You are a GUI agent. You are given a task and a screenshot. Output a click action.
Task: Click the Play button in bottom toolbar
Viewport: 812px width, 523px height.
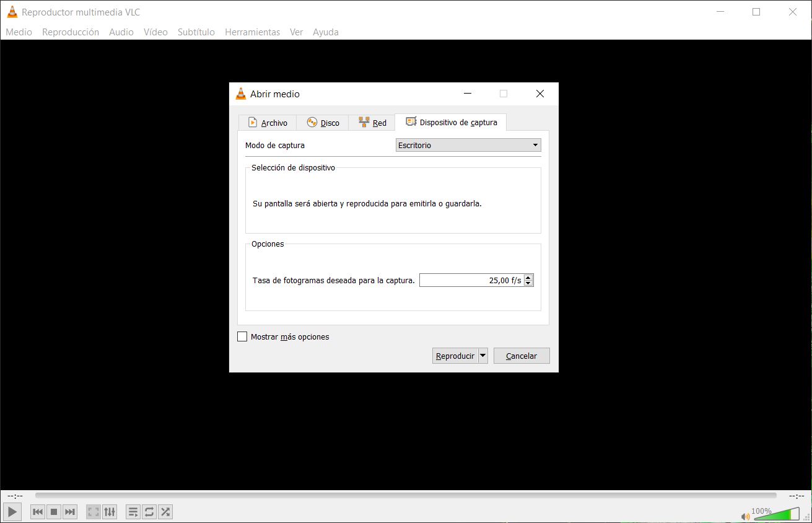tap(12, 512)
